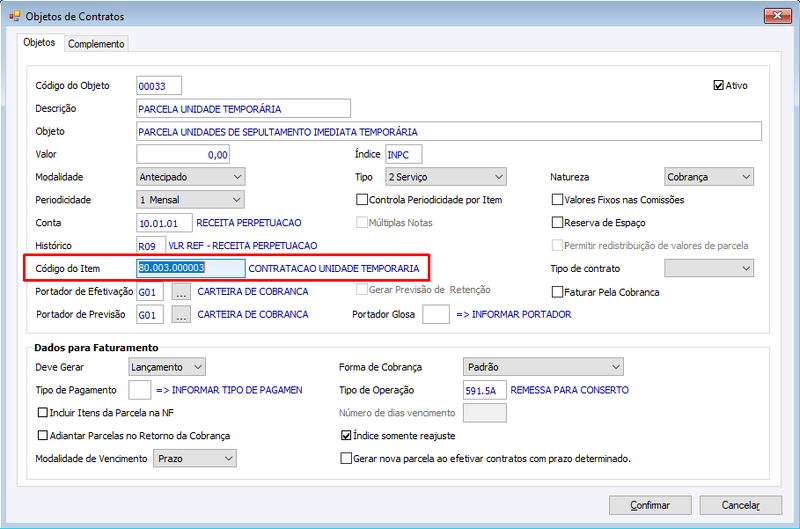This screenshot has height=529, width=800.
Task: Click CONTRATACAO UNIDADE TEMPORARIA item description
Action: [334, 268]
